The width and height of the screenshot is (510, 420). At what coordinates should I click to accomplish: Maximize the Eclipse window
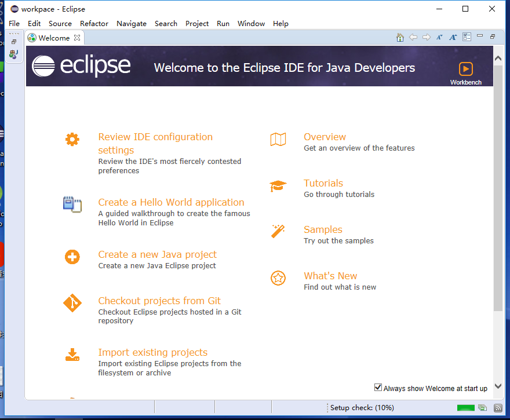click(x=465, y=9)
